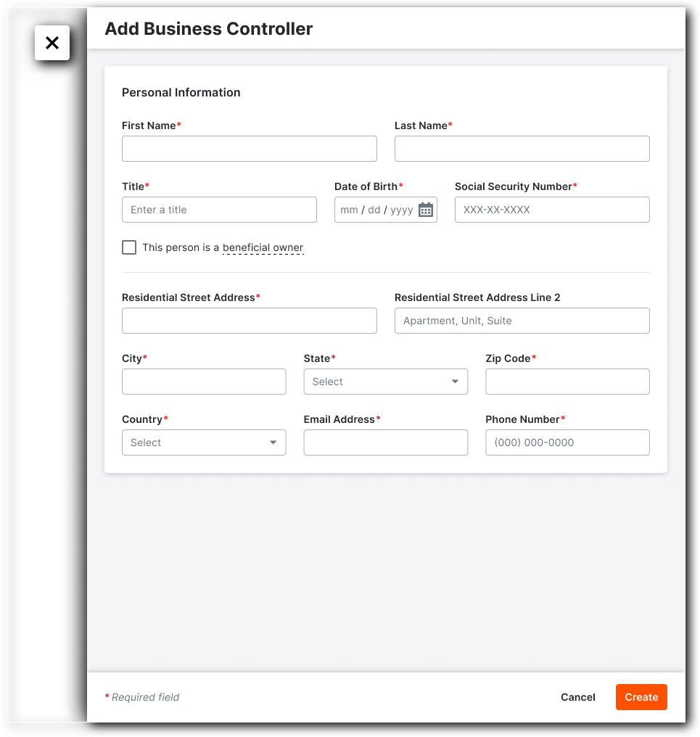
Task: Click the Cancel button
Action: [577, 696]
